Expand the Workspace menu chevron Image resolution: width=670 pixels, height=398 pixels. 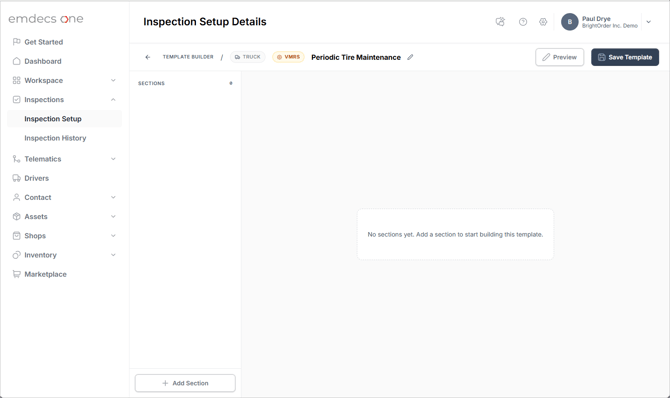coord(113,80)
